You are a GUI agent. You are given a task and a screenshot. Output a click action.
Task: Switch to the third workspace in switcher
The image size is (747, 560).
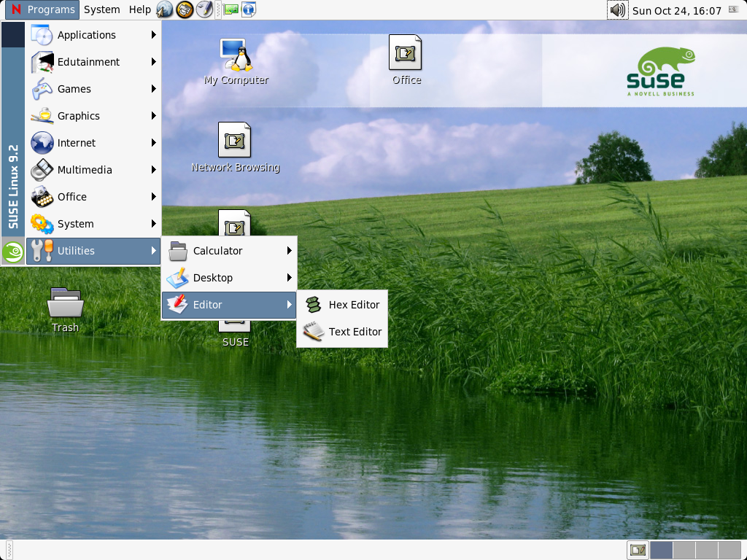click(706, 551)
